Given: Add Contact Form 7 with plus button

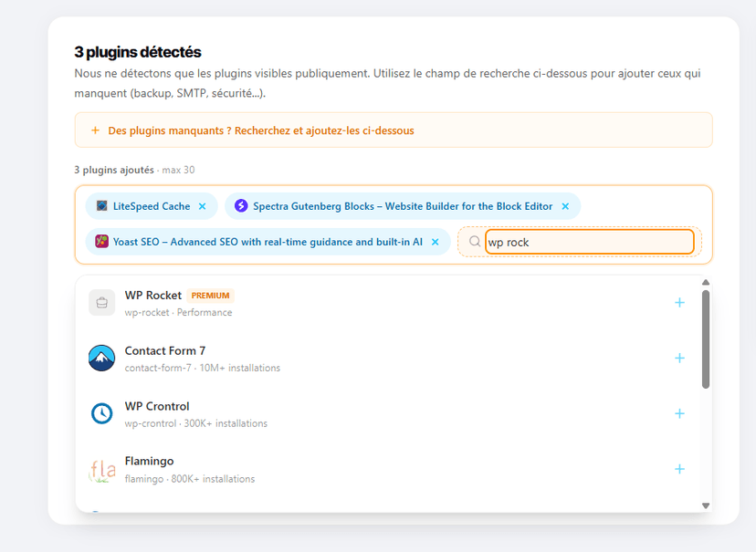Looking at the screenshot, I should (x=679, y=359).
